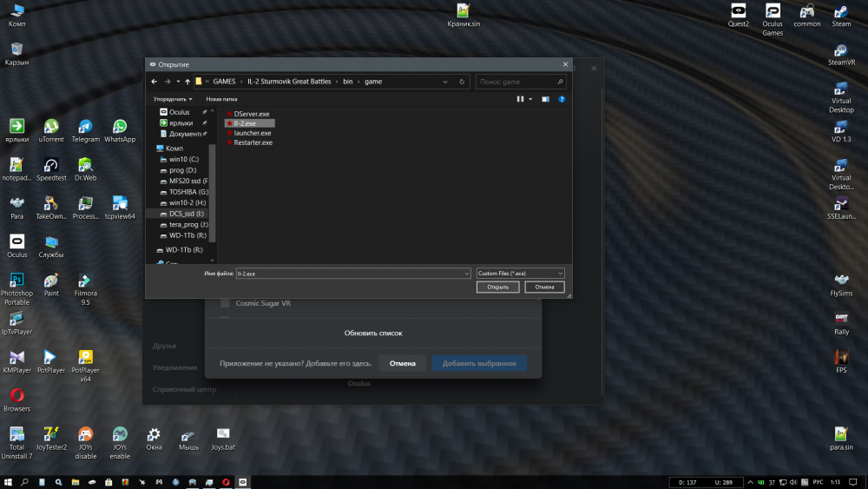Image resolution: width=868 pixels, height=489 pixels.
Task: Click the Back arrow in file dialog
Action: click(x=155, y=82)
